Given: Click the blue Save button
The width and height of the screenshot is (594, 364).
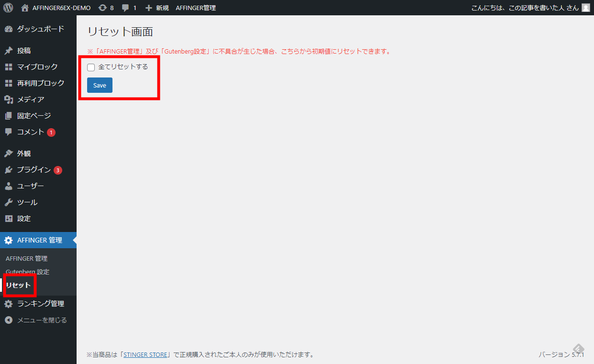Looking at the screenshot, I should click(x=100, y=85).
